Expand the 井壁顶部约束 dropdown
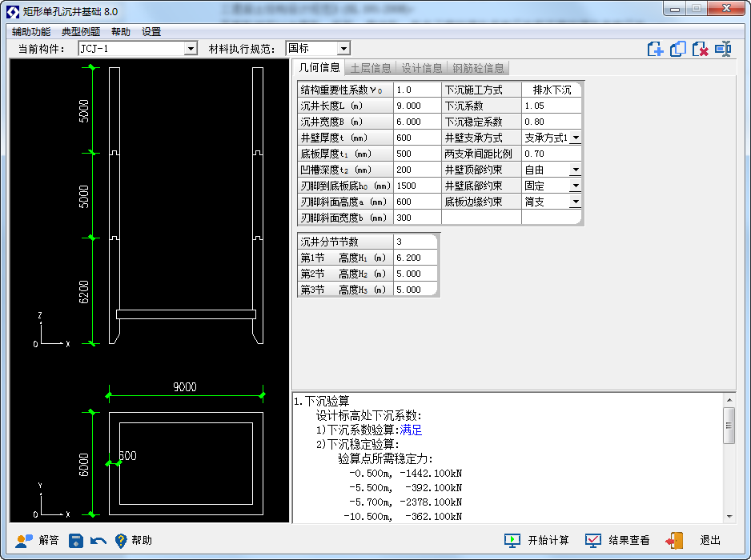751x560 pixels. click(576, 170)
